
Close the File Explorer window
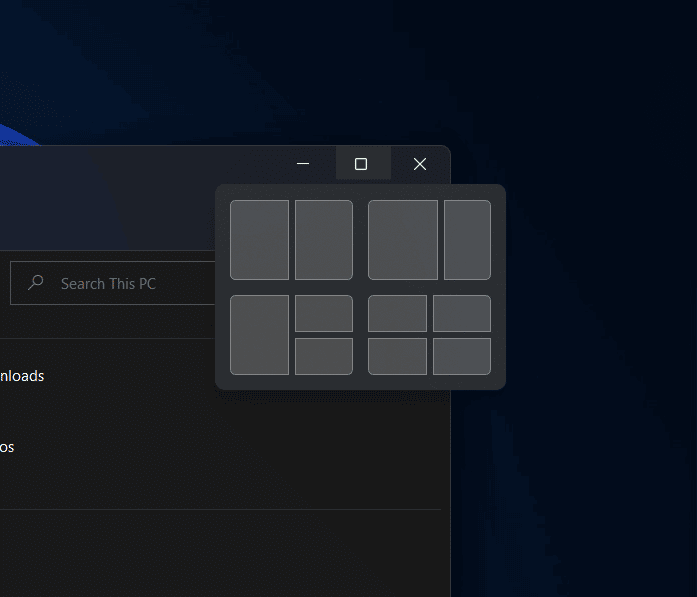tap(420, 163)
